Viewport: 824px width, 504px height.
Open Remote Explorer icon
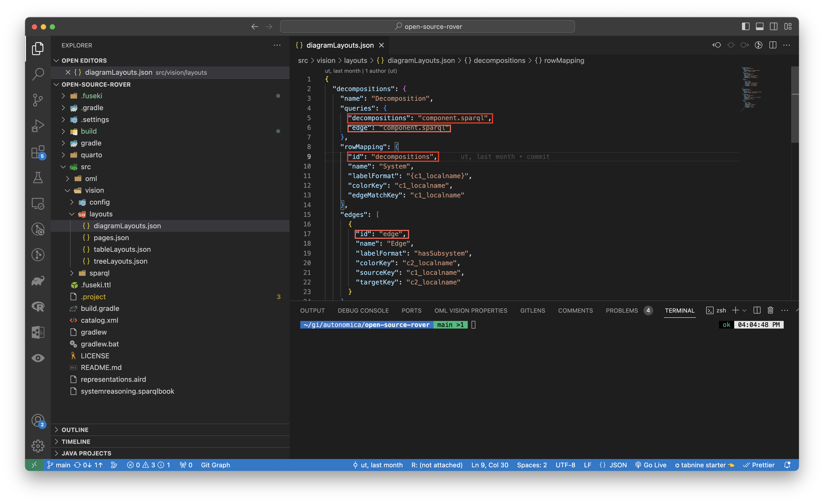(38, 203)
